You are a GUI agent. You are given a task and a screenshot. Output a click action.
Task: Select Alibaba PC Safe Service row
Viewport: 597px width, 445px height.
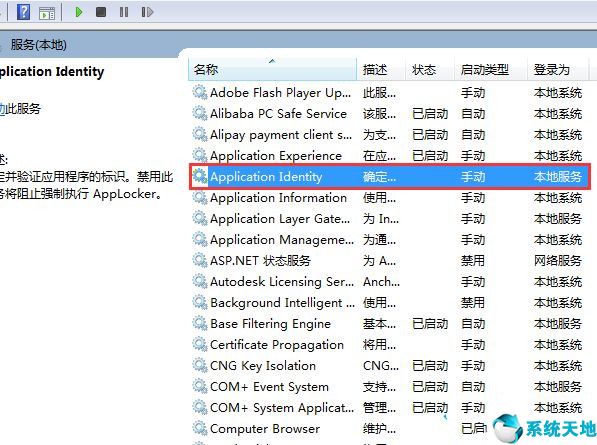[388, 113]
